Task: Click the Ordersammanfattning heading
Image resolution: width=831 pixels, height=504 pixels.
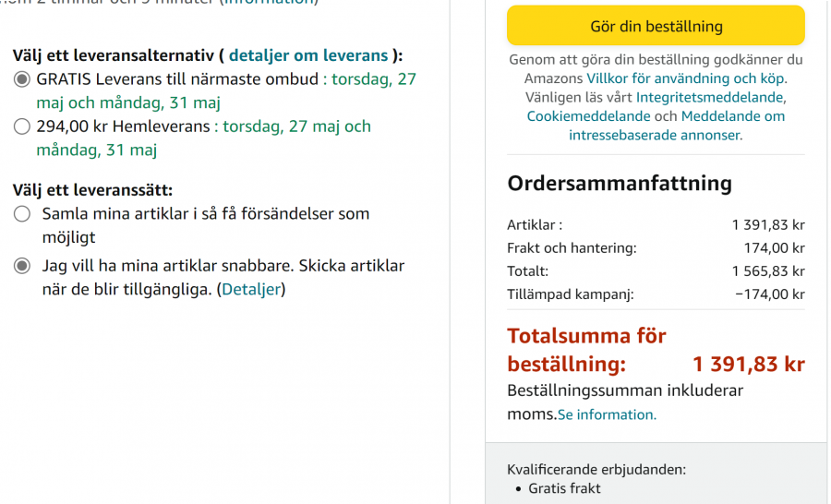Action: [x=620, y=183]
